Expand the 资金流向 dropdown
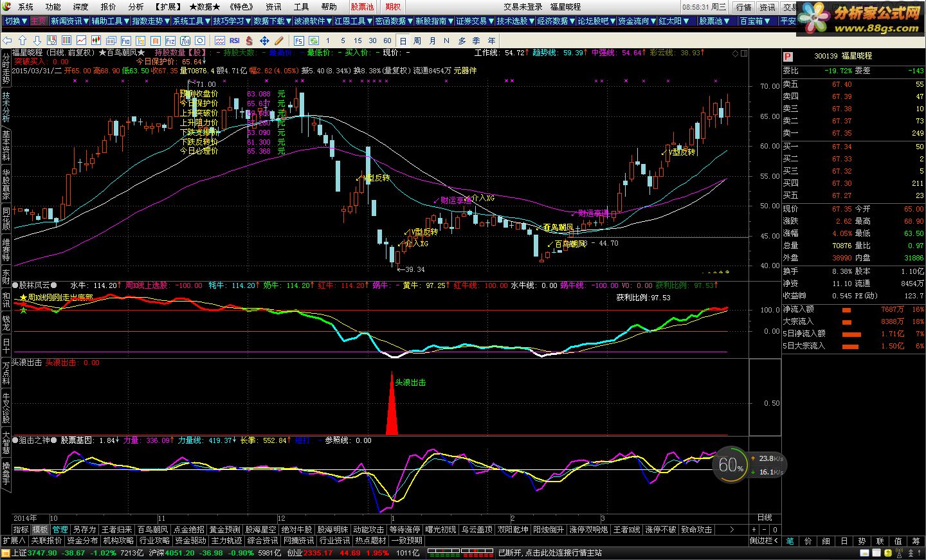 pos(637,21)
